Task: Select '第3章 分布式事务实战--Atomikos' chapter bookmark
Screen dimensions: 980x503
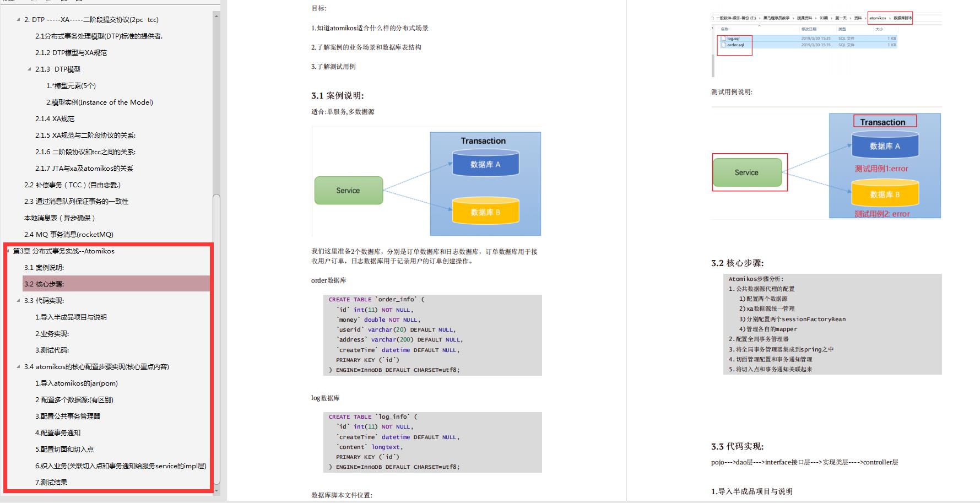Action: pyautogui.click(x=64, y=251)
